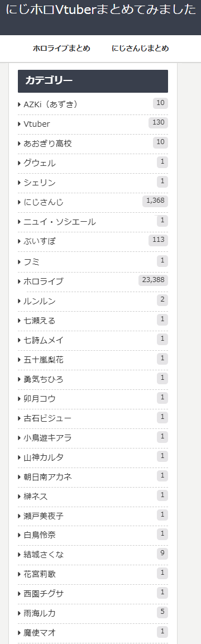Click the arrow icon beside フミ
This screenshot has width=201, height=644.
(20, 261)
